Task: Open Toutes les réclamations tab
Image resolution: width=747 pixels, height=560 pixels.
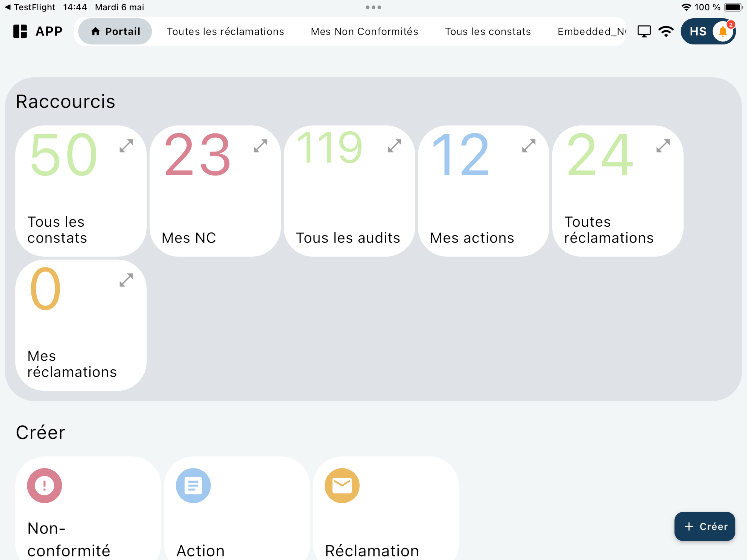Action: 225,31
